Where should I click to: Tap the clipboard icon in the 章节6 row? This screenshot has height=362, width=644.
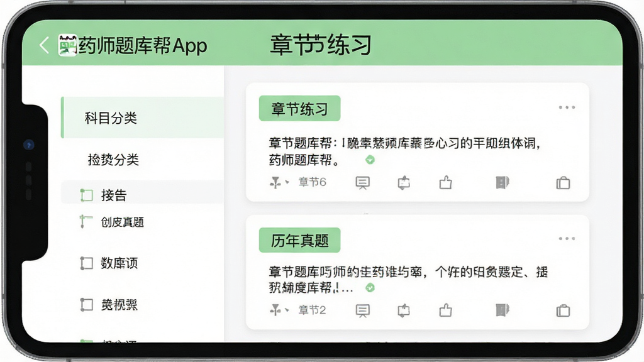pos(563,183)
